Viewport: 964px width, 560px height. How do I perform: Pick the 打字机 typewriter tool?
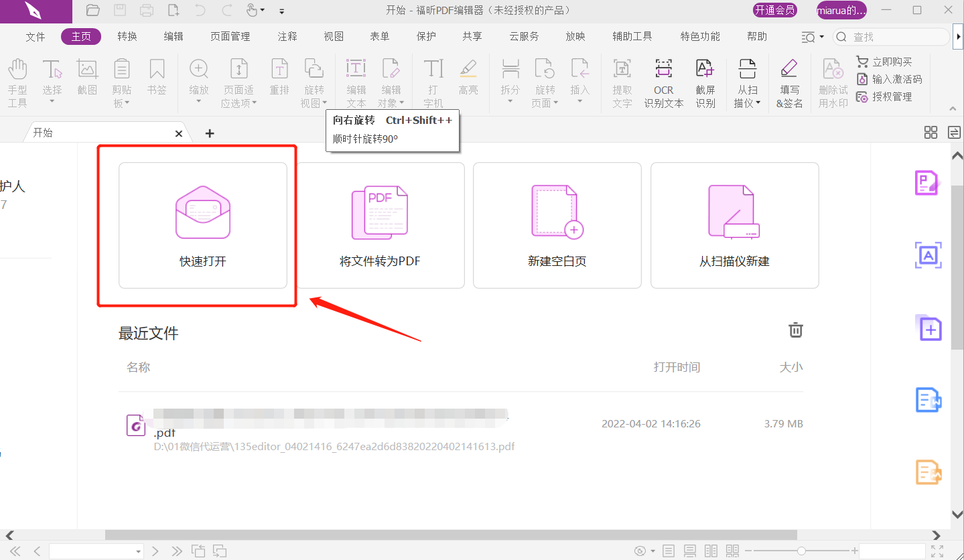point(433,83)
